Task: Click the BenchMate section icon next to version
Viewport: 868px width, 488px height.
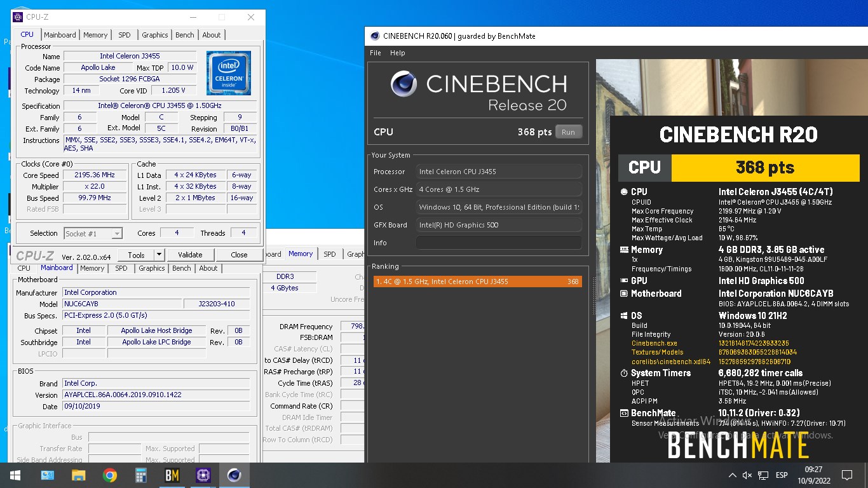Action: point(623,414)
